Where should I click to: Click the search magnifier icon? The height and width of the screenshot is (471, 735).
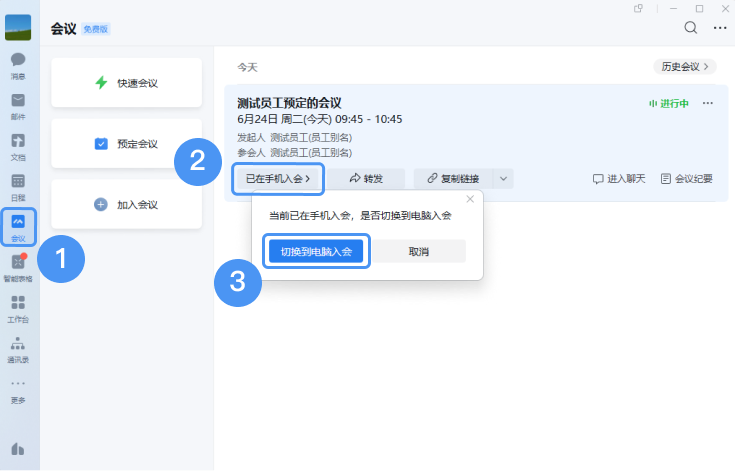tap(690, 28)
